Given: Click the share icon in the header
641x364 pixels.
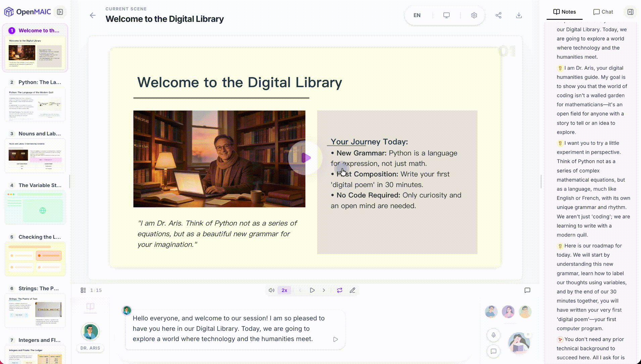Looking at the screenshot, I should (x=498, y=15).
